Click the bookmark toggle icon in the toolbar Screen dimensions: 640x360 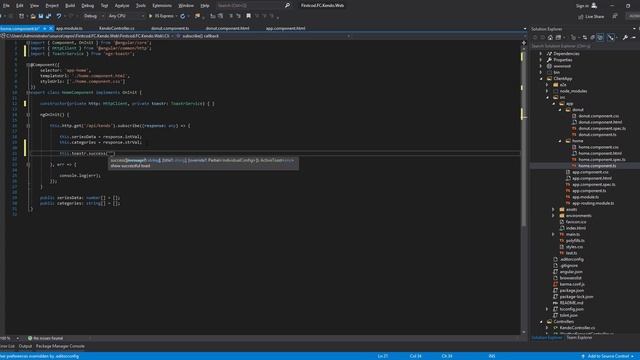[248, 16]
